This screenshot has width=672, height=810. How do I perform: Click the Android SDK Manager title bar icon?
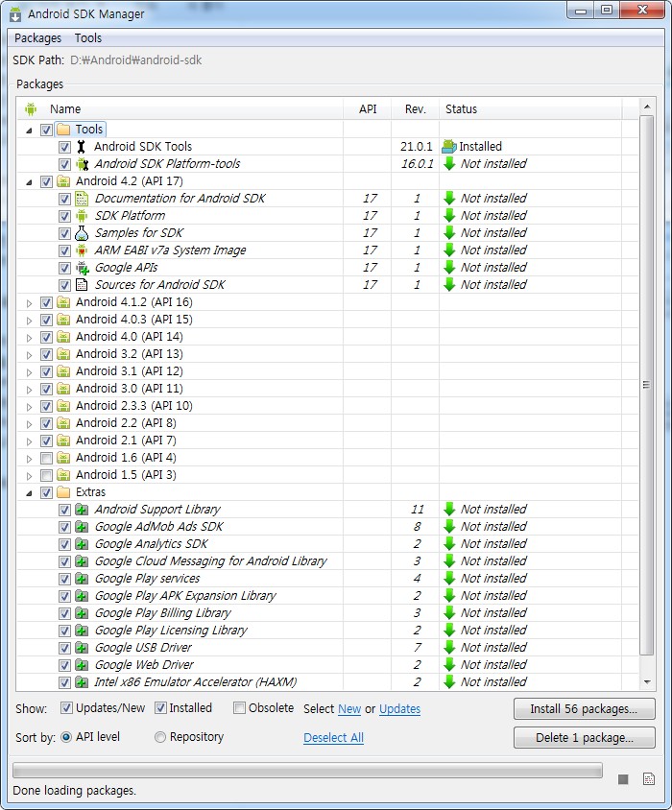pyautogui.click(x=15, y=14)
